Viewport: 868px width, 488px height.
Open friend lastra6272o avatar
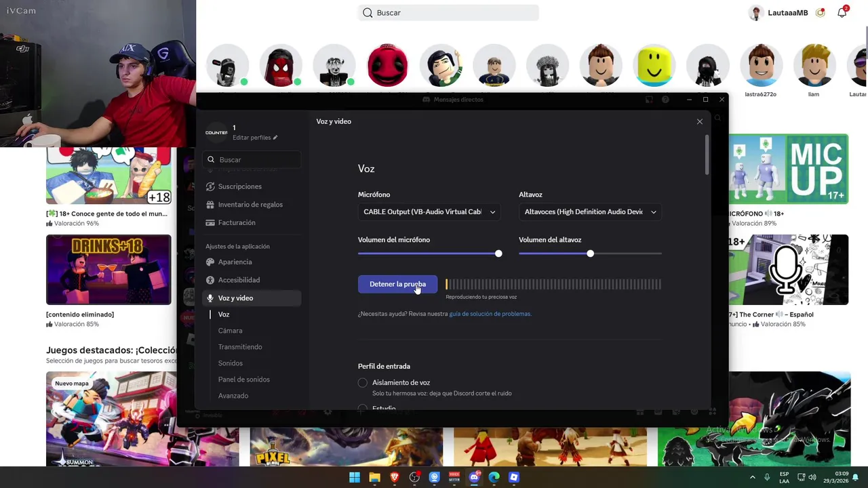tap(761, 66)
